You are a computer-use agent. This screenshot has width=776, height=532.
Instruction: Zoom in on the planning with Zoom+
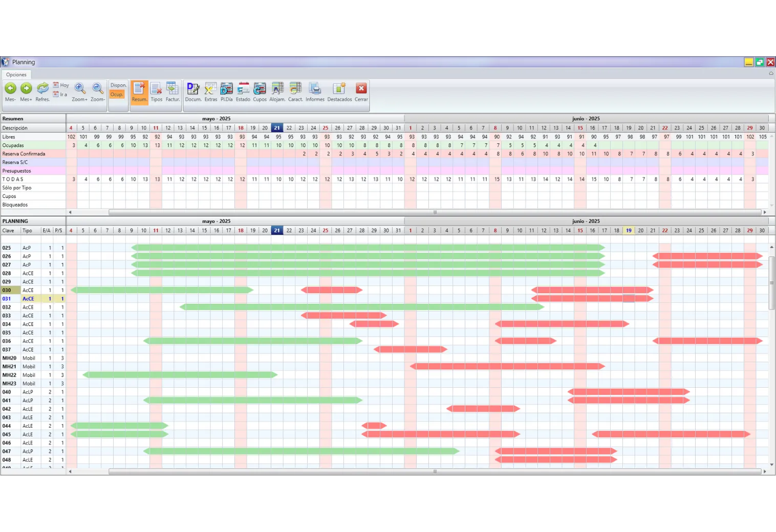tap(79, 92)
